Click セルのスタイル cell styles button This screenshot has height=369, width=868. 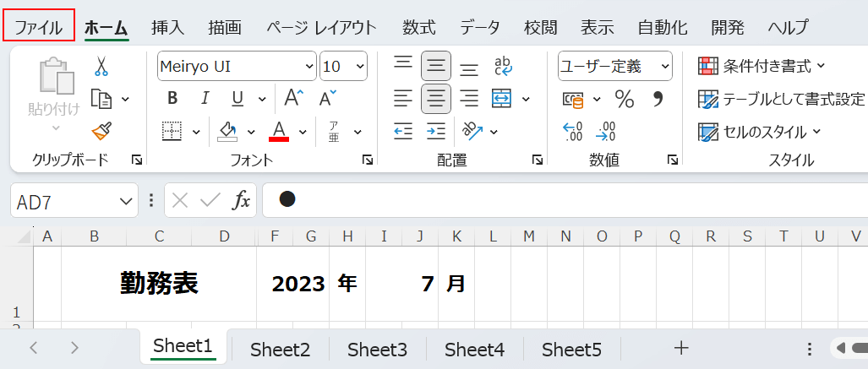[x=760, y=131]
